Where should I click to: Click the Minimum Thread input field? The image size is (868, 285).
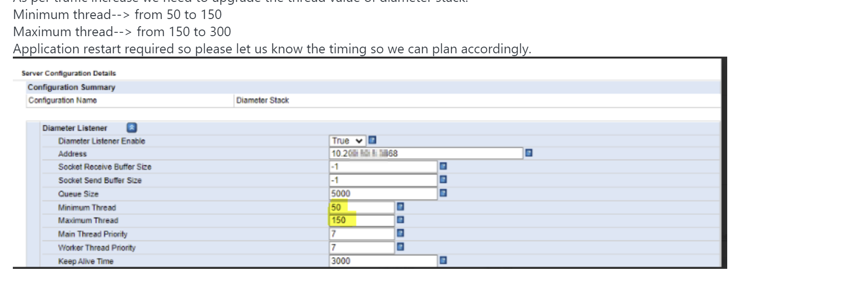coord(362,207)
